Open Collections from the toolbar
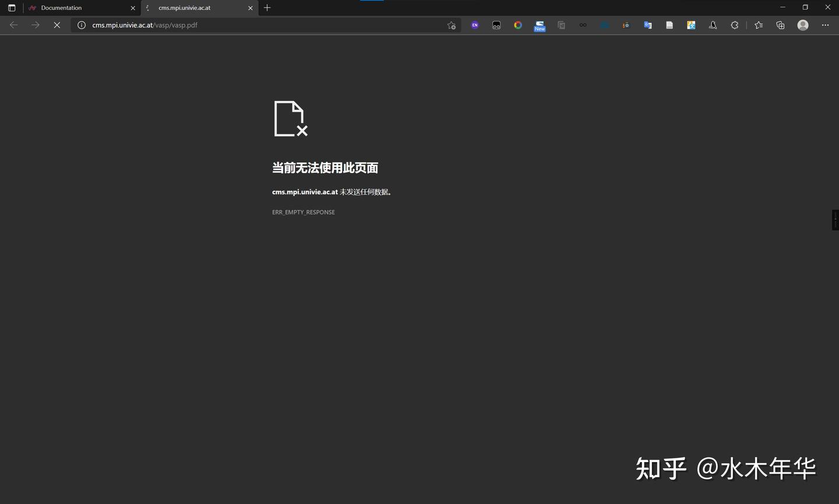 (780, 25)
